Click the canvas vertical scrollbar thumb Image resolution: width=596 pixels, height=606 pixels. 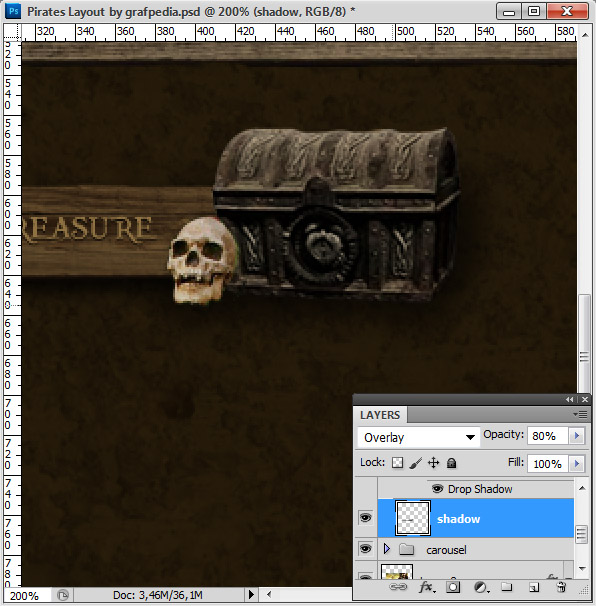(585, 344)
